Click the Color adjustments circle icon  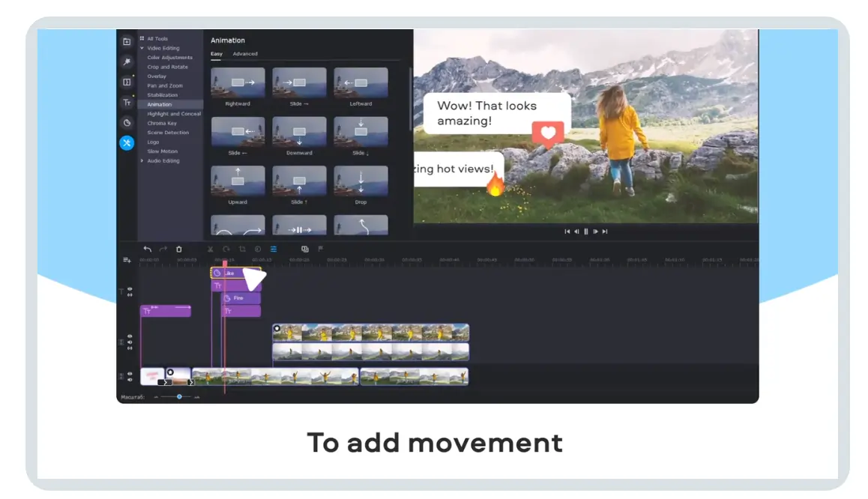(x=257, y=250)
